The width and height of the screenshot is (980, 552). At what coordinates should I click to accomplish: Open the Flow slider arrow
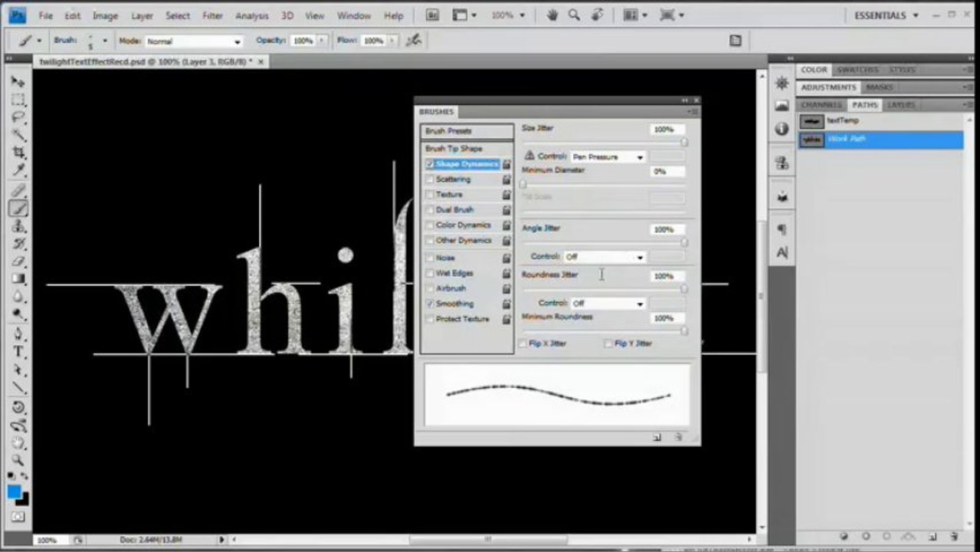click(391, 41)
